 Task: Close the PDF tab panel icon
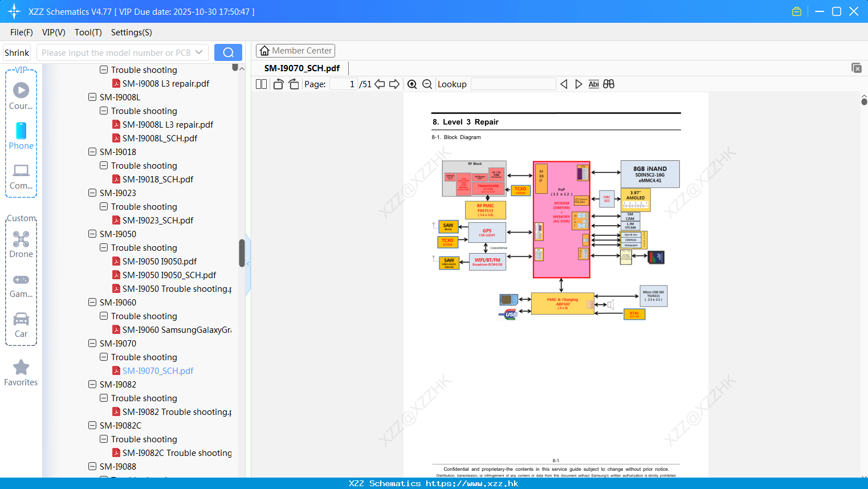point(856,68)
